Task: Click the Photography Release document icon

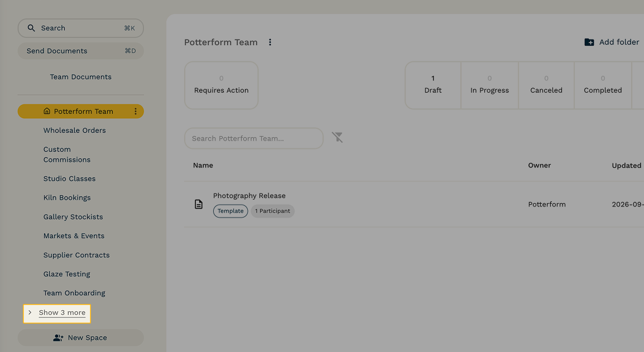Action: 198,204
